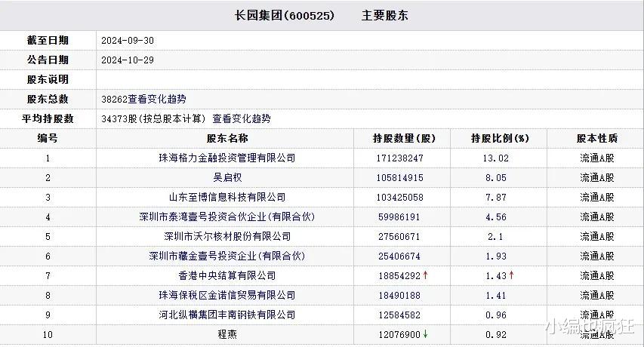644x347 pixels.
Task: Click the 股东说明 label
Action: click(x=48, y=79)
